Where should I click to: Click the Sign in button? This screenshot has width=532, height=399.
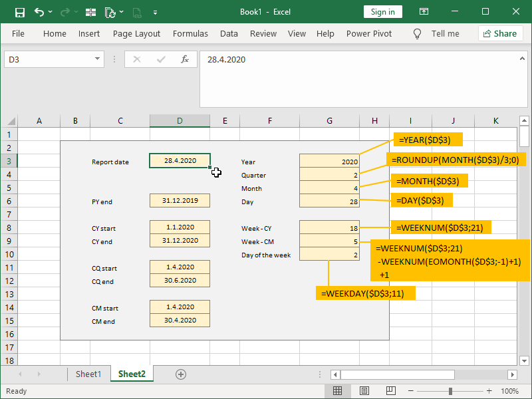383,12
